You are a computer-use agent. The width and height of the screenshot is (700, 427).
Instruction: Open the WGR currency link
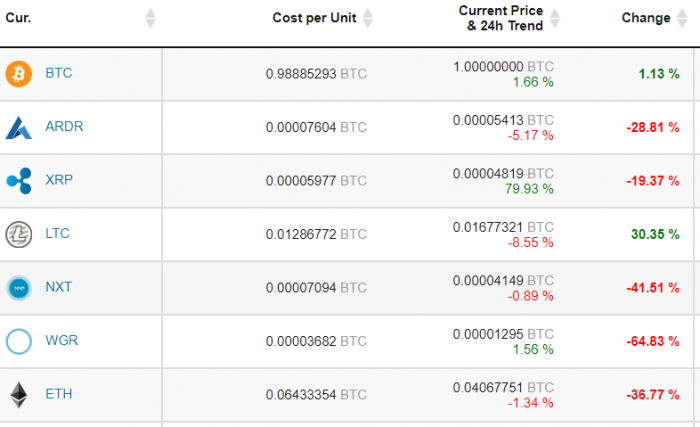[62, 340]
